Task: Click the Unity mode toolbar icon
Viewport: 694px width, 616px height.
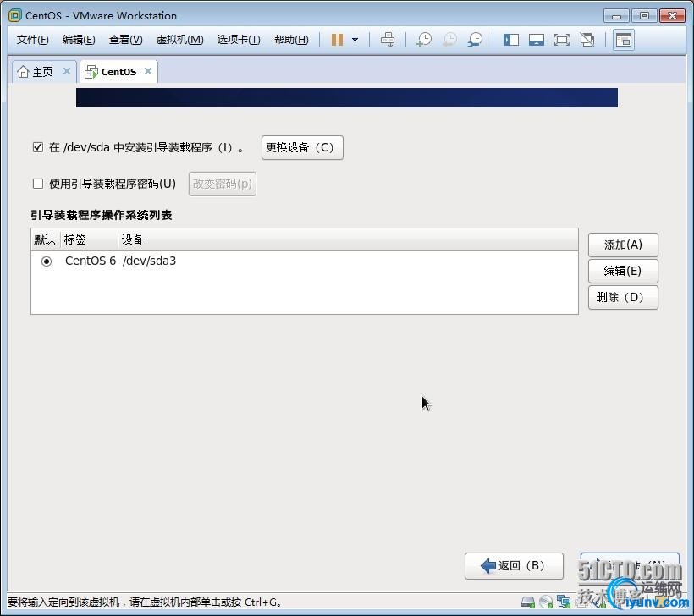Action: (x=587, y=40)
